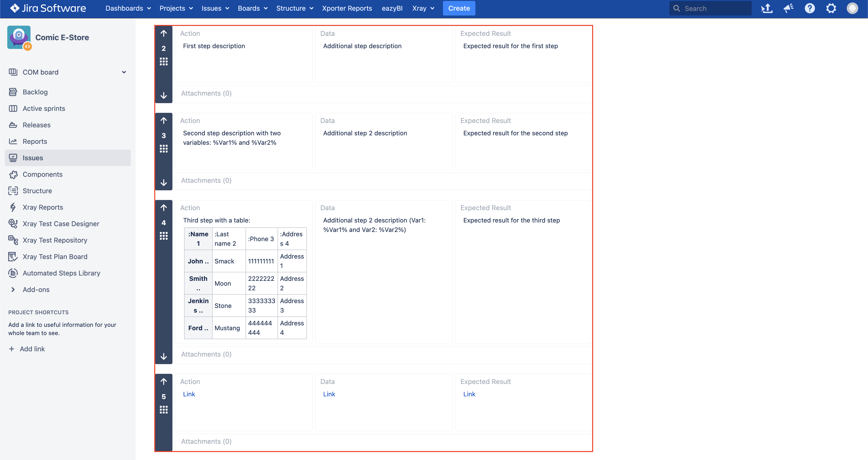Click the Create button
The width and height of the screenshot is (868, 460).
pyautogui.click(x=459, y=8)
